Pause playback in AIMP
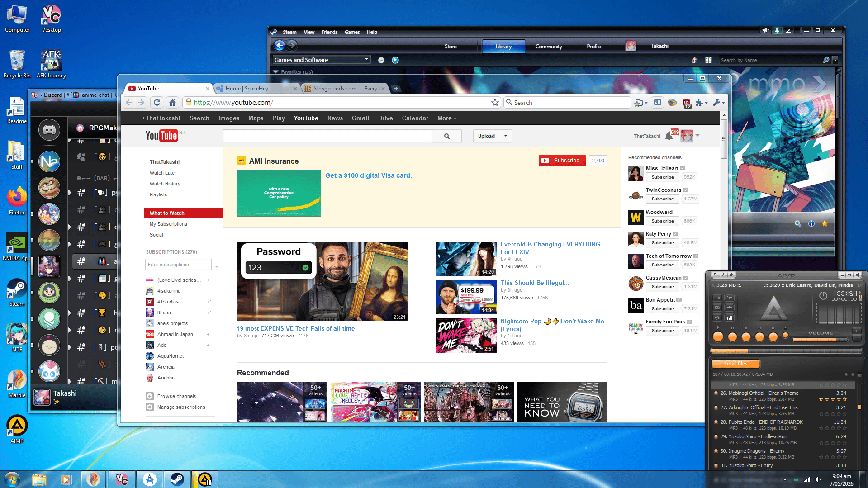The image size is (868, 488). coord(733,337)
